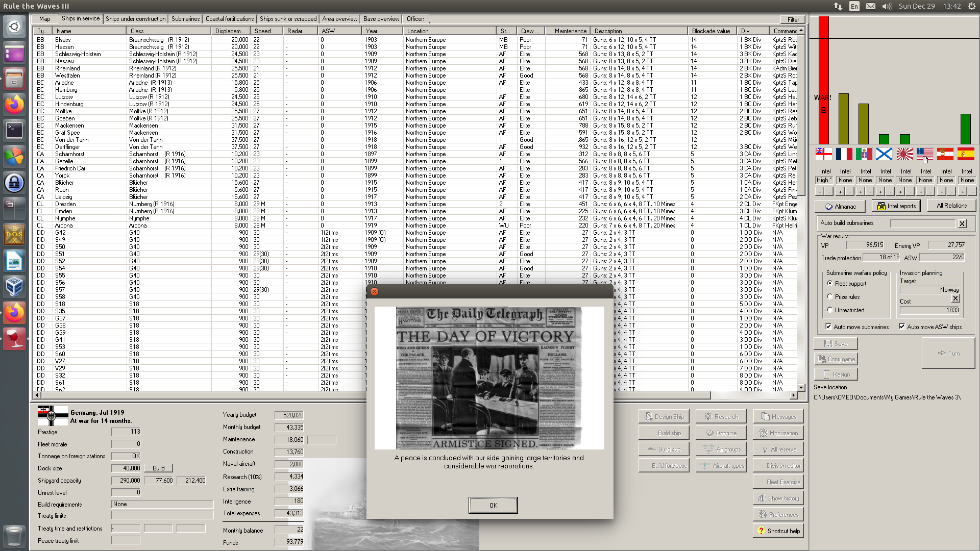Launch DOSBox from the dock
The width and height of the screenshot is (980, 551).
14,235
